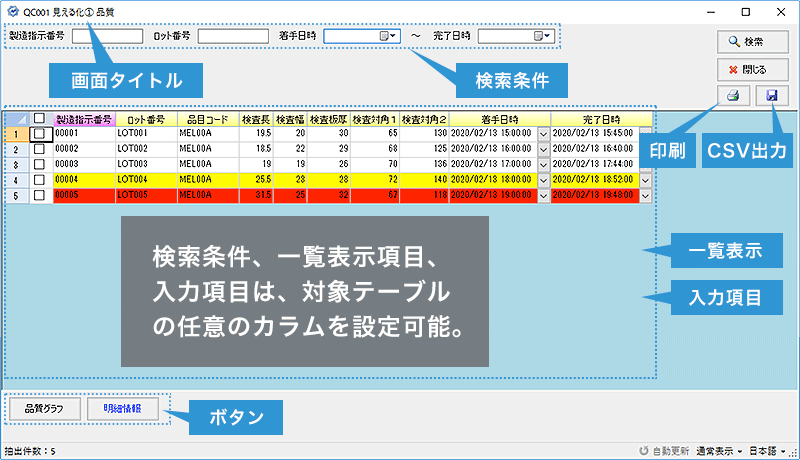Screen dimensions: 800x460
Task: Open the 完了日時 date picker dropdown
Action: (x=541, y=36)
